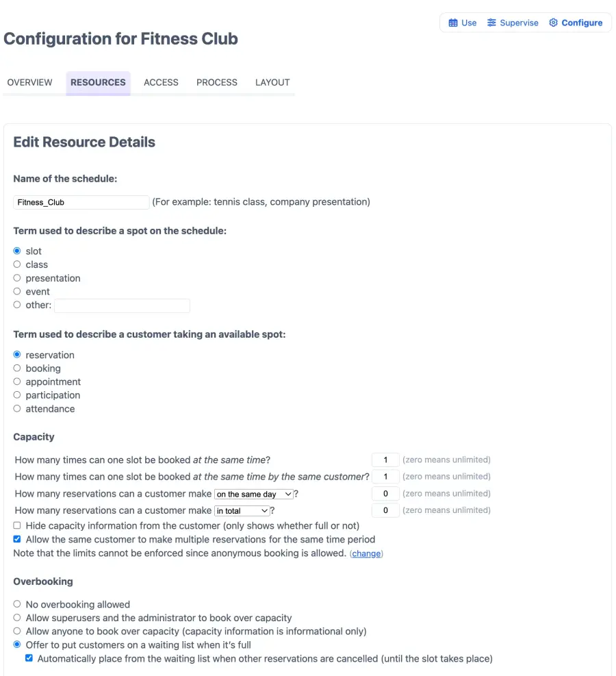Expand the 'in total' dropdown
This screenshot has width=616, height=676.
(242, 511)
